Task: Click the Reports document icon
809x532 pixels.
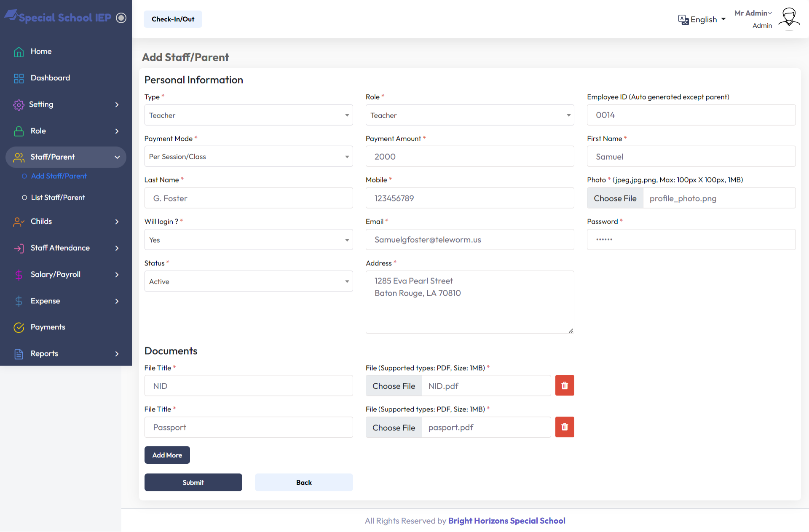Action: coord(19,354)
